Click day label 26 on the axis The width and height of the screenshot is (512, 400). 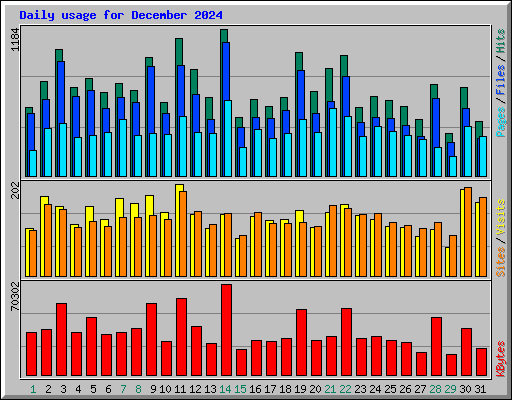coord(405,389)
